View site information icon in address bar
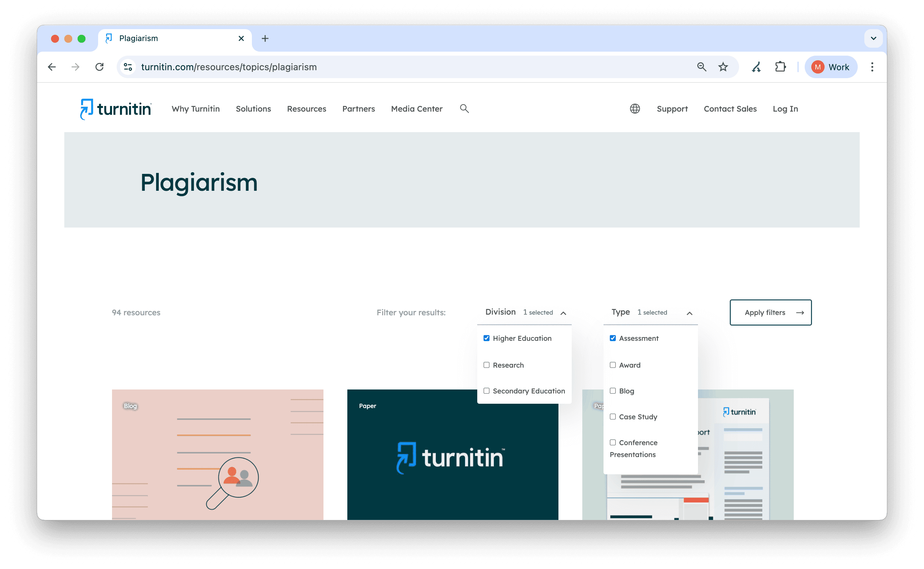The height and width of the screenshot is (569, 924). [128, 67]
